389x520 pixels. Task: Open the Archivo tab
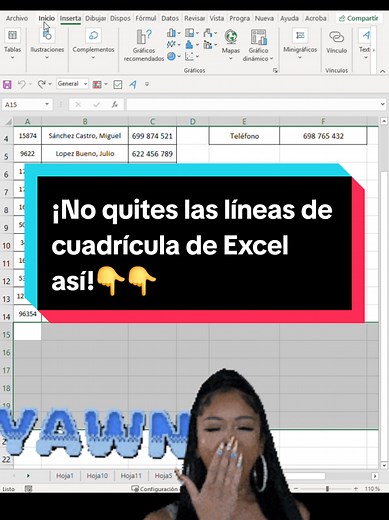(17, 19)
